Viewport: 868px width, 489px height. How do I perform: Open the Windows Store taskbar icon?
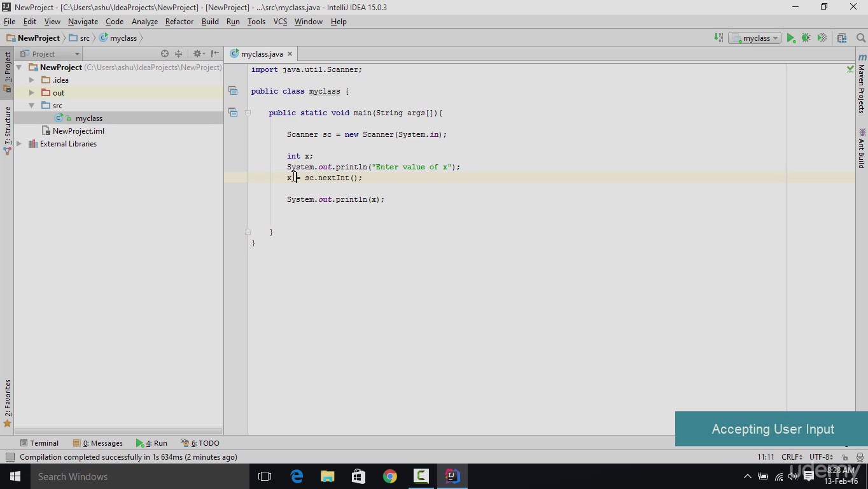coord(359,476)
